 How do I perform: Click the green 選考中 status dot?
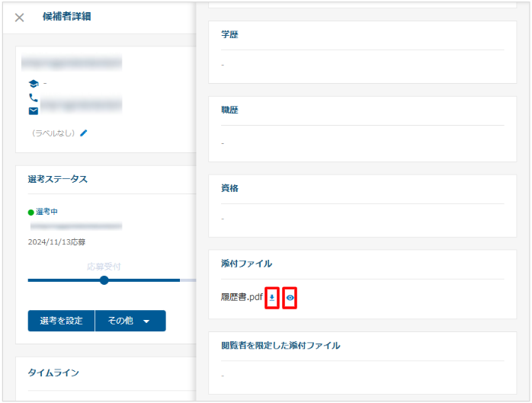point(31,212)
